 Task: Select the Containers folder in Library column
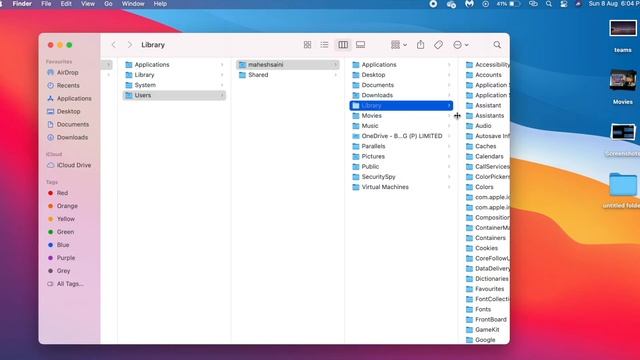(x=487, y=238)
